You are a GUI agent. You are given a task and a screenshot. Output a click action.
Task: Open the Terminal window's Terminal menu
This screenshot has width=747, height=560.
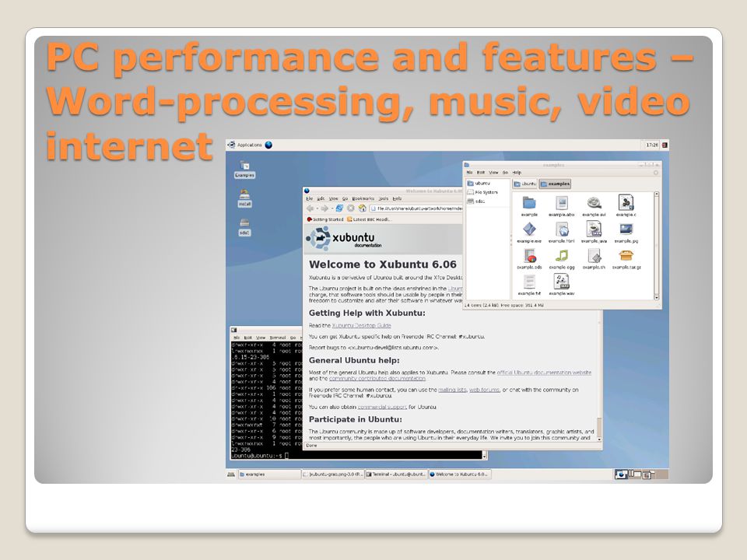[x=278, y=337]
